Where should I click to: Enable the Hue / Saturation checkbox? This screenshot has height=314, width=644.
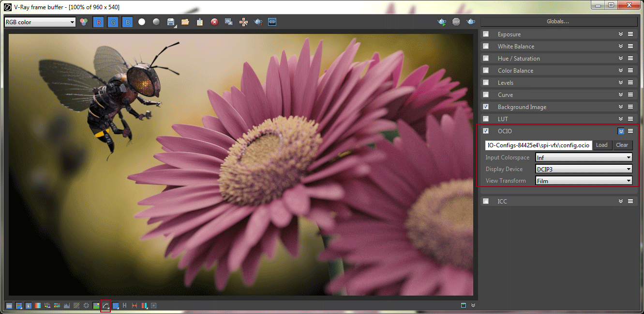[486, 58]
